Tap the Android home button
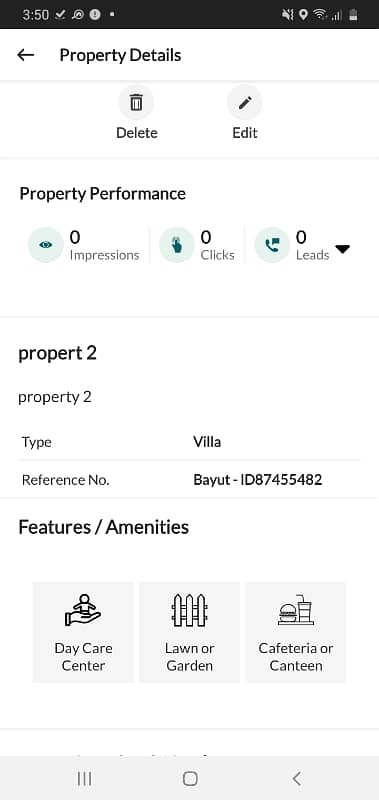Screen dimensions: 379x800 pyautogui.click(x=190, y=778)
